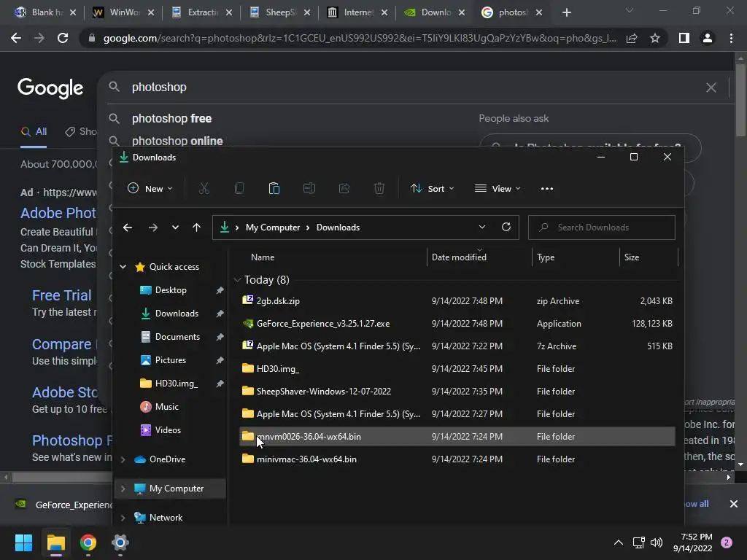
Task: Refresh the Downloads folder view
Action: point(506,227)
